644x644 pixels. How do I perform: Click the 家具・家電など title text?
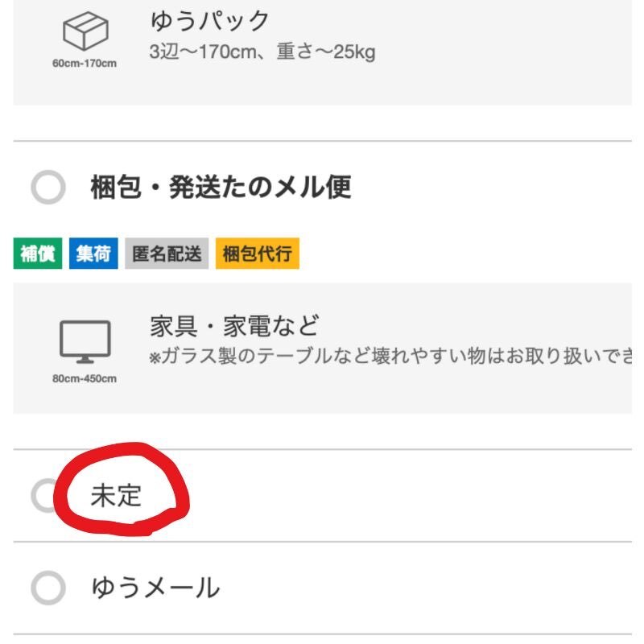pos(234,326)
